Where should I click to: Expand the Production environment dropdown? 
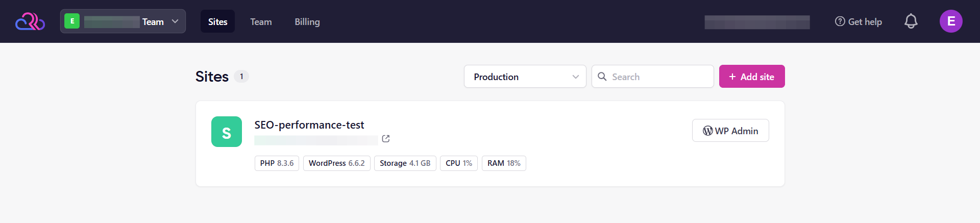(525, 77)
